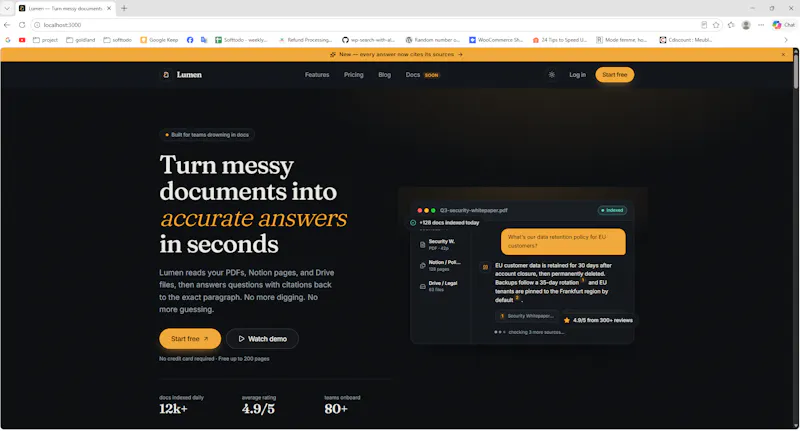The width and height of the screenshot is (800, 431).
Task: Open the YouTube bookmark icon
Action: [x=22, y=40]
